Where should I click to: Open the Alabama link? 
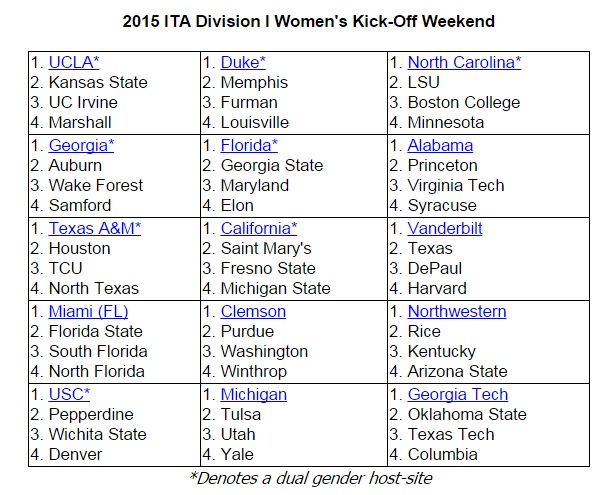click(440, 146)
